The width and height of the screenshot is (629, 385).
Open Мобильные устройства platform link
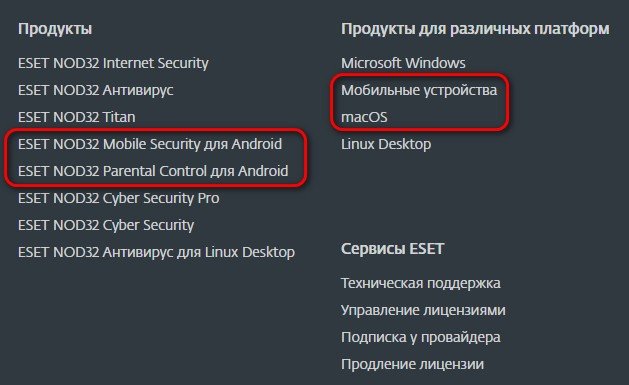419,90
